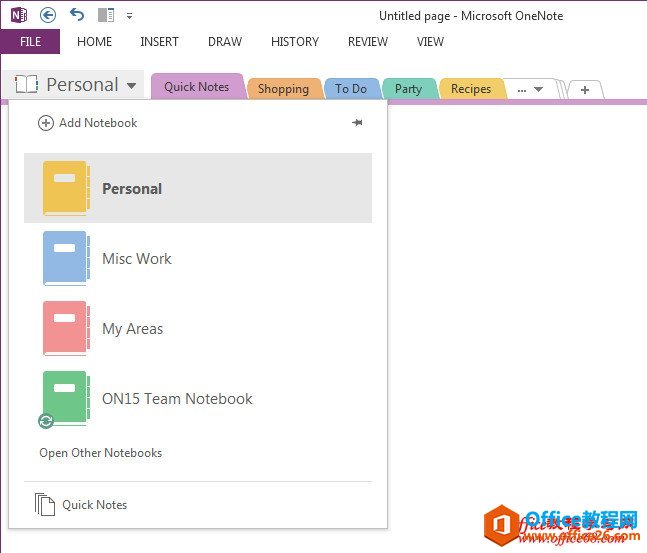Switch to the VIEW ribbon tab
The width and height of the screenshot is (647, 553).
[430, 42]
